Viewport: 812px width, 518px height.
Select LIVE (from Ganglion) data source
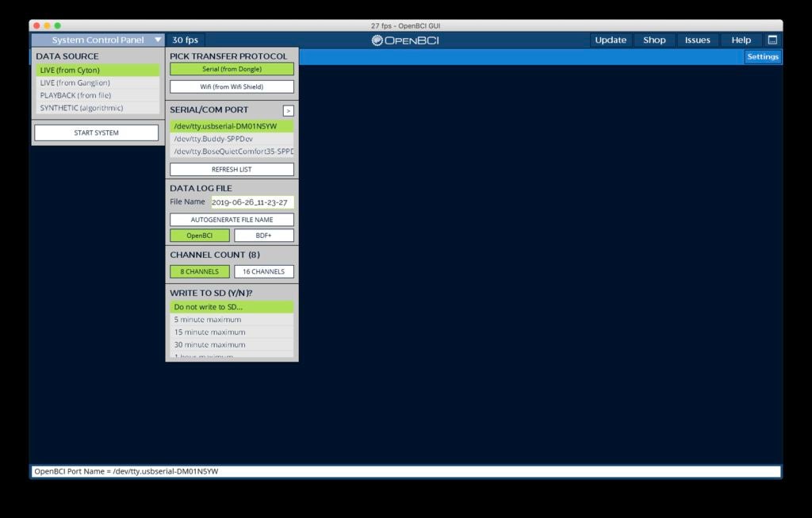click(98, 82)
